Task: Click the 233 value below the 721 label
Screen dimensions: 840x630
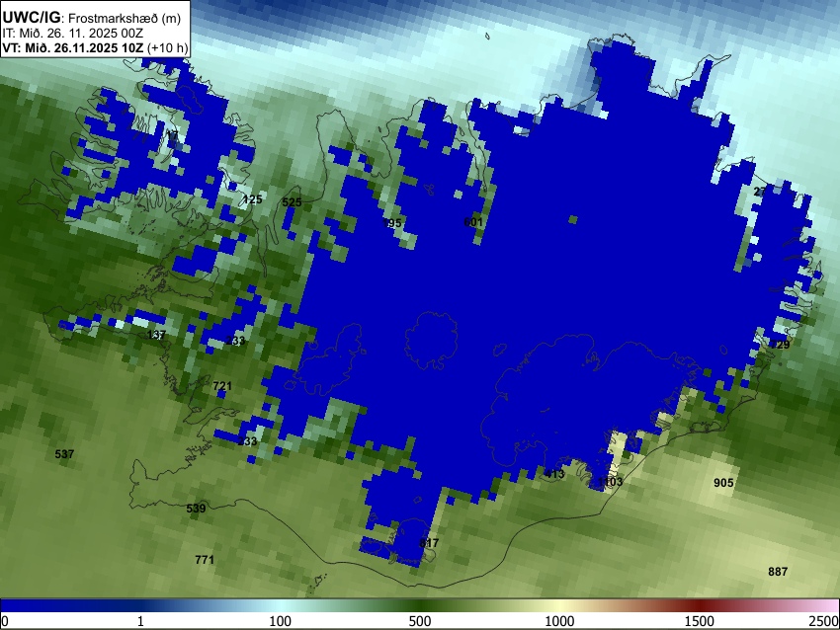Action: (x=247, y=441)
